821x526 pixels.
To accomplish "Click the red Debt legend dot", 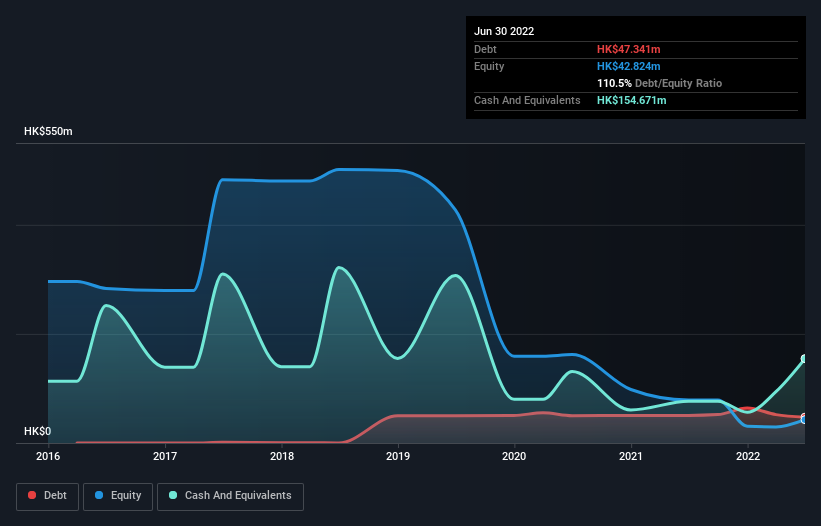I will pos(32,495).
